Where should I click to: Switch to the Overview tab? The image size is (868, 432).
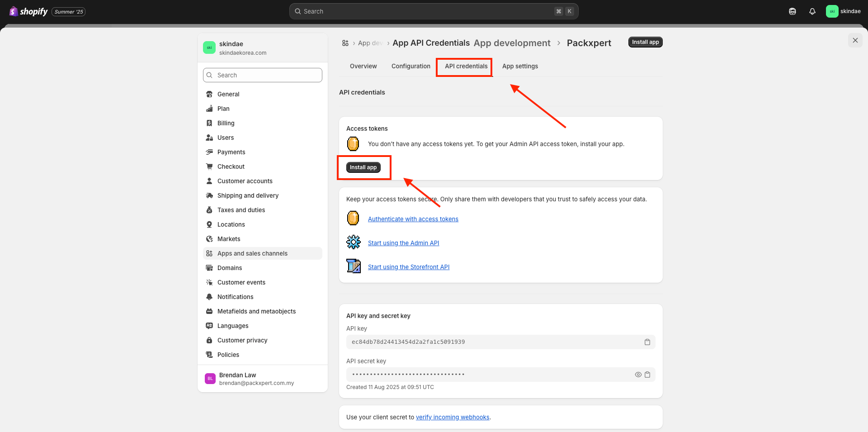pyautogui.click(x=363, y=66)
